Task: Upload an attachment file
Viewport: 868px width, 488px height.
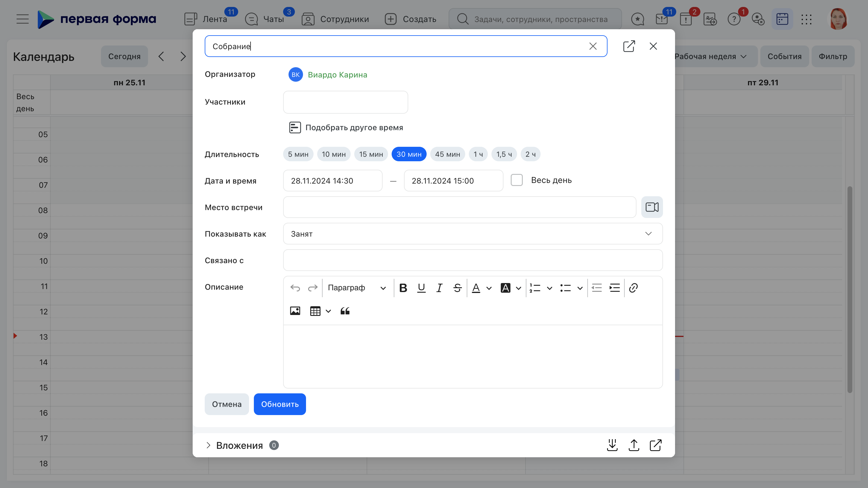Action: pyautogui.click(x=634, y=445)
